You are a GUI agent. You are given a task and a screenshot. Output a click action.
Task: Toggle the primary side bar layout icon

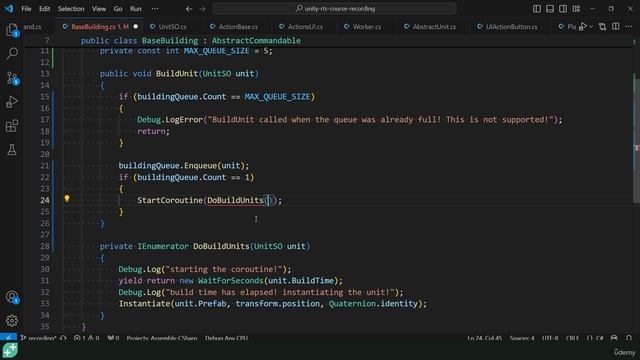[x=537, y=9]
